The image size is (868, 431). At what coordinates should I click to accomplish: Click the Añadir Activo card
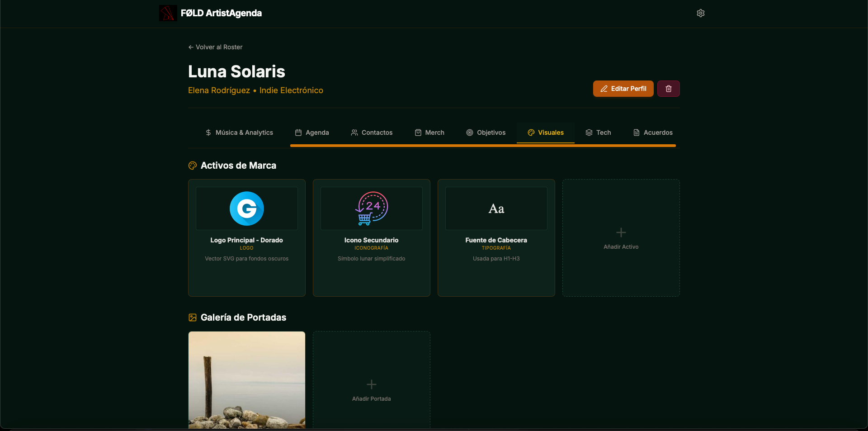click(x=621, y=238)
